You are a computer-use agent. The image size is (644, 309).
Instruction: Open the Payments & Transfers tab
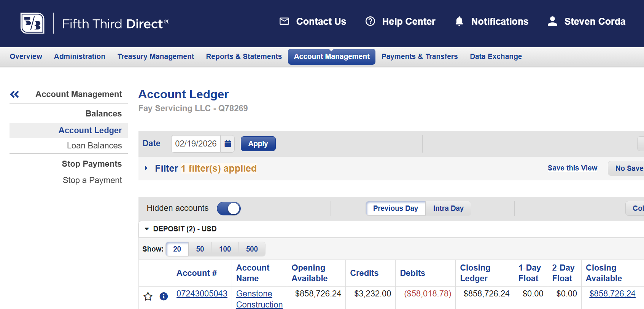click(x=420, y=57)
